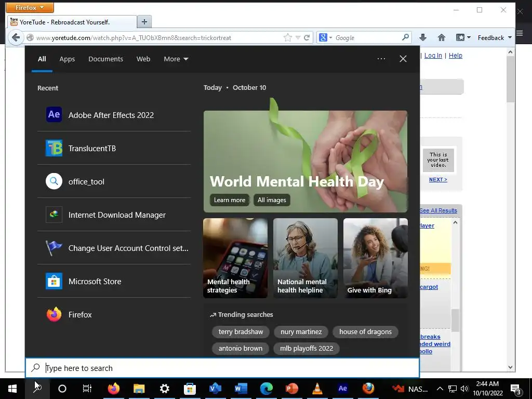The image size is (532, 399).
Task: Click the Firefox address bar URL
Action: pyautogui.click(x=134, y=37)
